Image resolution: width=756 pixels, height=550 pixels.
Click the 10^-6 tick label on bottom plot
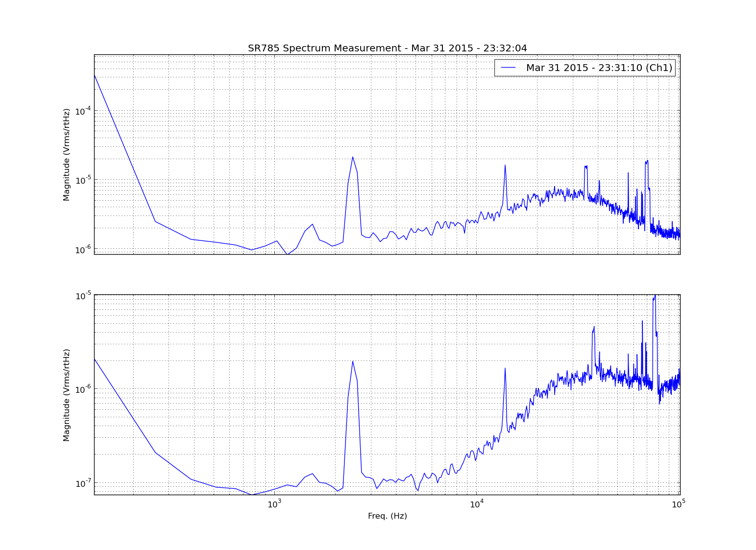(83, 388)
